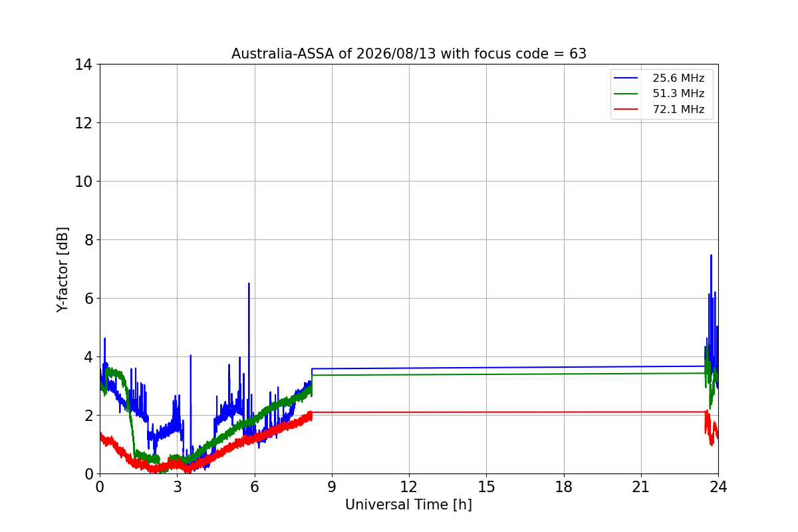This screenshot has height=532, width=798.
Task: Click the tall blue spike peak near 6 h
Action: coord(249,285)
